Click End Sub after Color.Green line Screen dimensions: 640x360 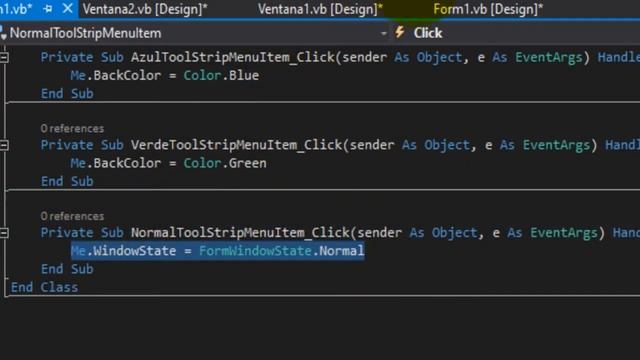(x=67, y=182)
